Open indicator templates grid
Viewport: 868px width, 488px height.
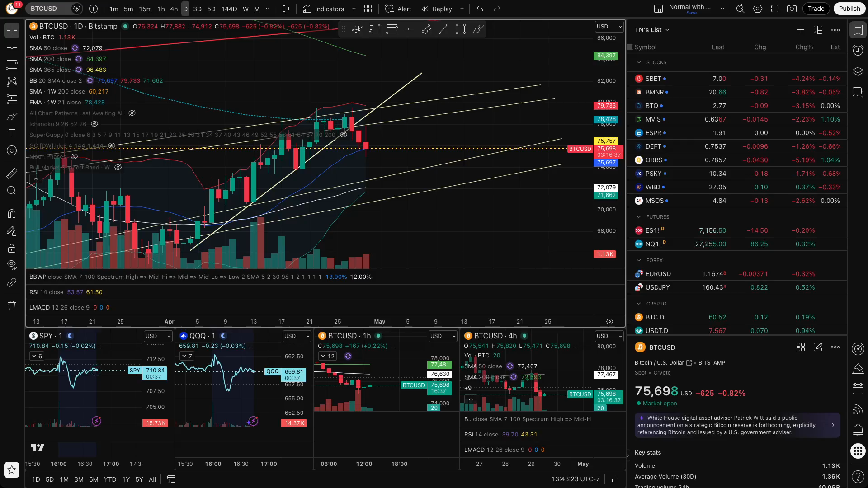pos(368,9)
